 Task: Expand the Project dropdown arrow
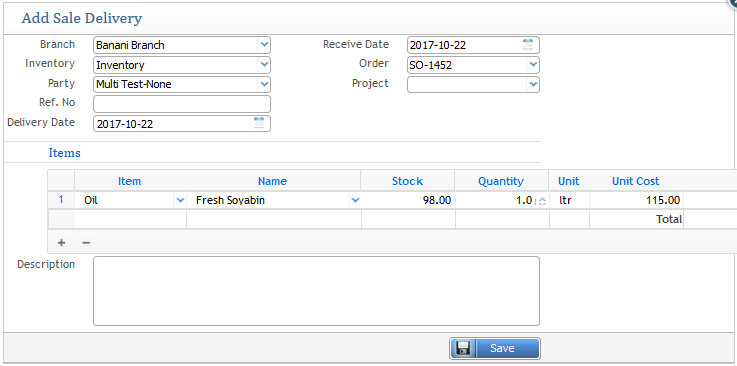point(533,85)
